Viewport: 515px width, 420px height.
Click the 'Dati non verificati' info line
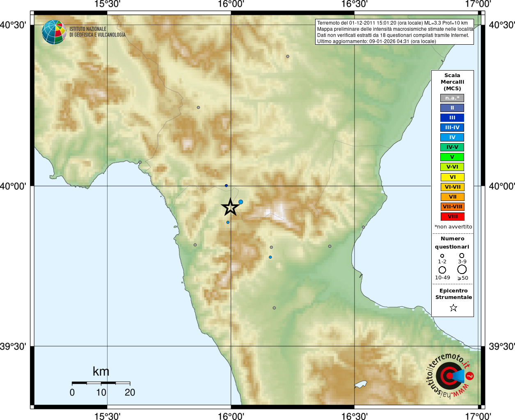coord(393,35)
